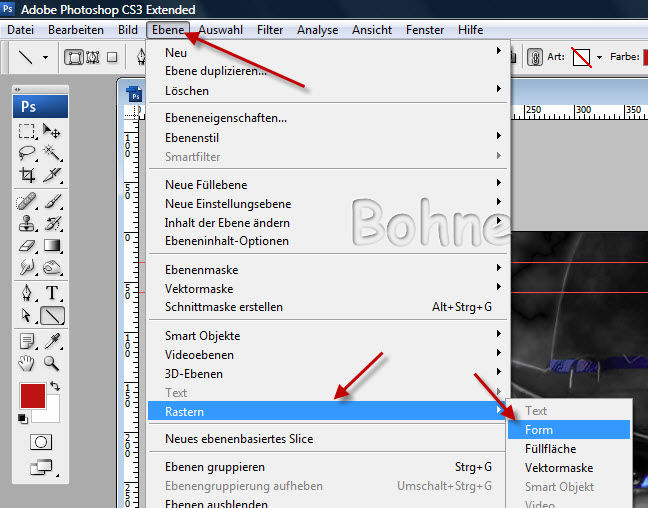Select the Rectangular Marquee tool
This screenshot has height=508, width=648.
[x=27, y=131]
